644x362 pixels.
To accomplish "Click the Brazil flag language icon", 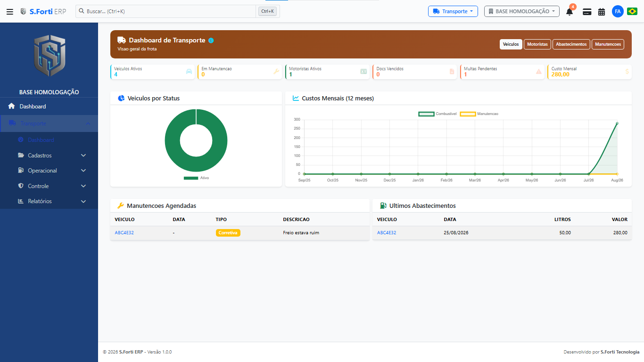I will coord(632,11).
